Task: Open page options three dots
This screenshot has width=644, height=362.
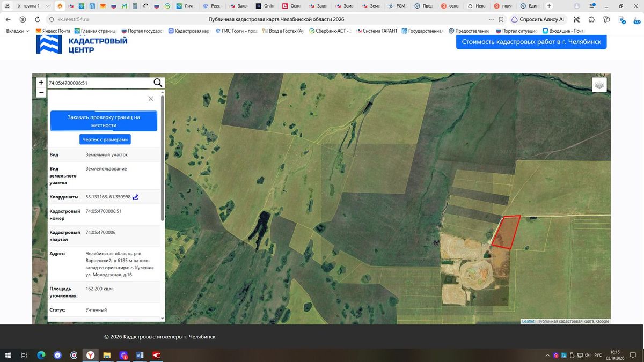Action: click(x=492, y=19)
